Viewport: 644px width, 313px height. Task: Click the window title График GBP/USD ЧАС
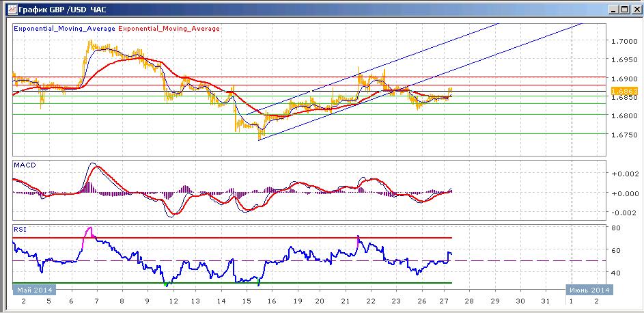pos(62,9)
